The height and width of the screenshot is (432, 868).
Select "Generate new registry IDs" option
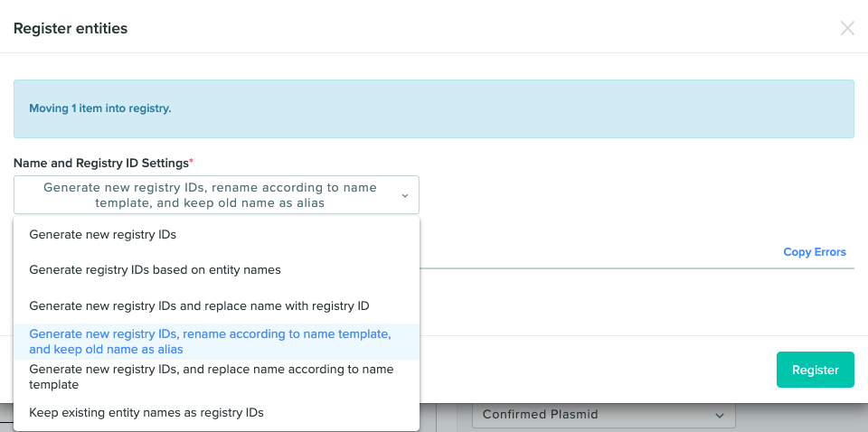point(216,235)
